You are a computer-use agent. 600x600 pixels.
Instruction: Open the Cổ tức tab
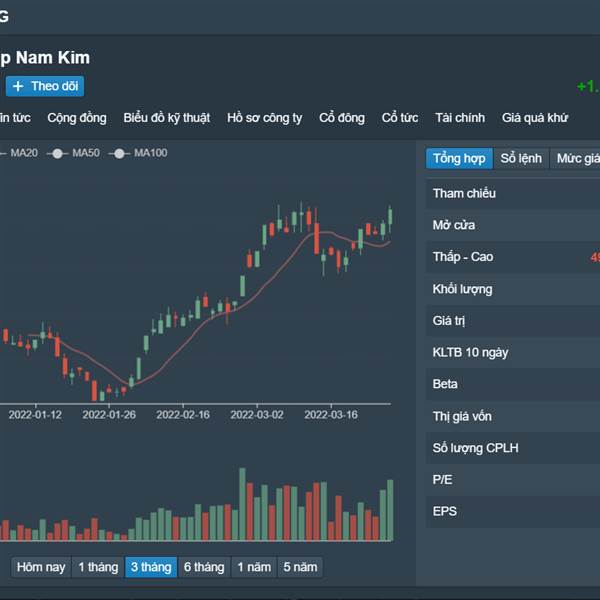[400, 118]
